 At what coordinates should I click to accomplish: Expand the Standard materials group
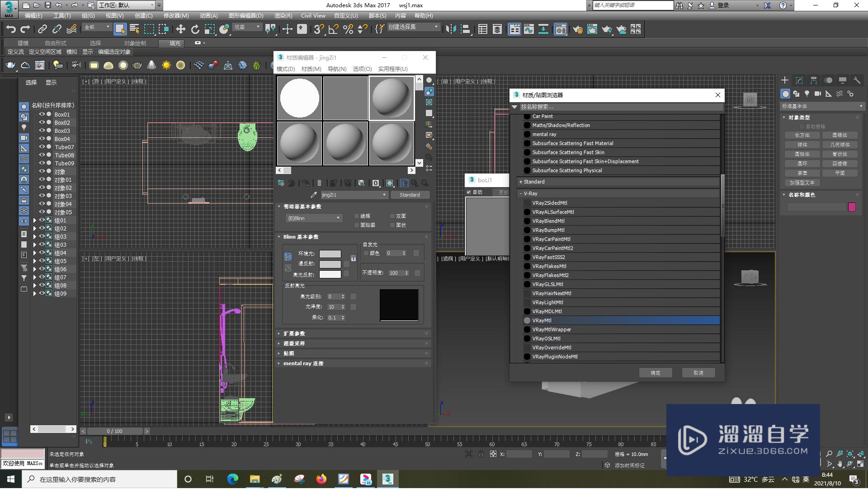tap(533, 182)
